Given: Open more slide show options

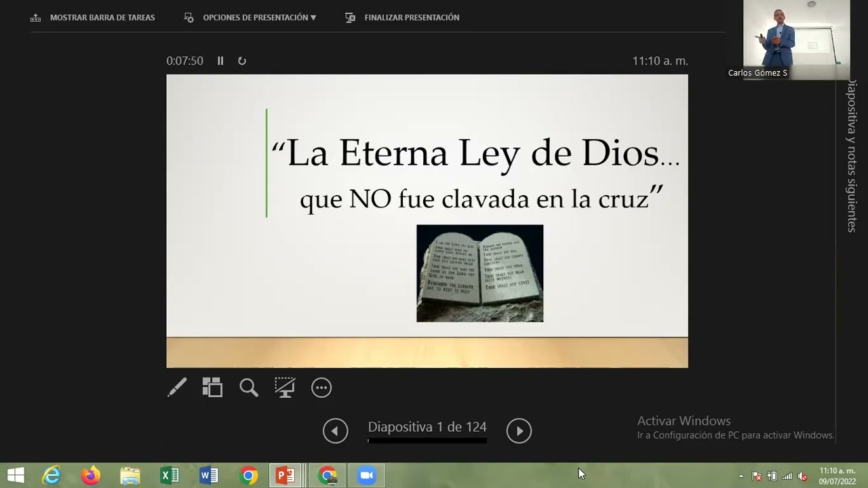Looking at the screenshot, I should tap(321, 388).
